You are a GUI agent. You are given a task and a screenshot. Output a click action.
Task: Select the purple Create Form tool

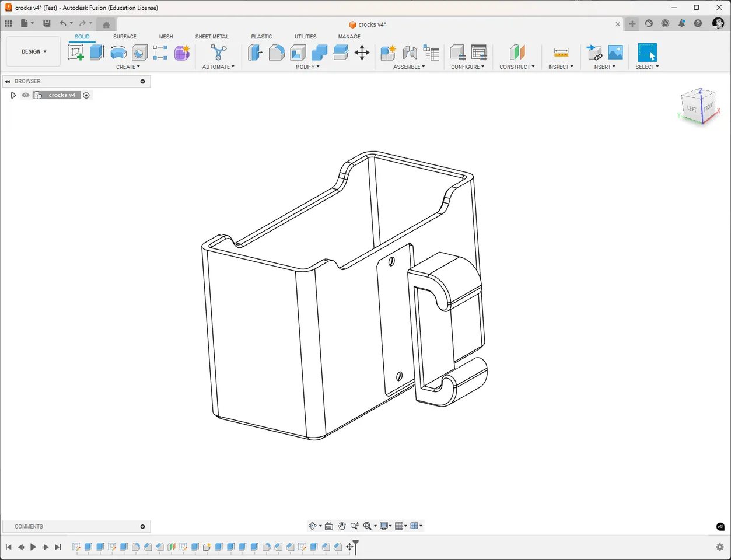[182, 52]
